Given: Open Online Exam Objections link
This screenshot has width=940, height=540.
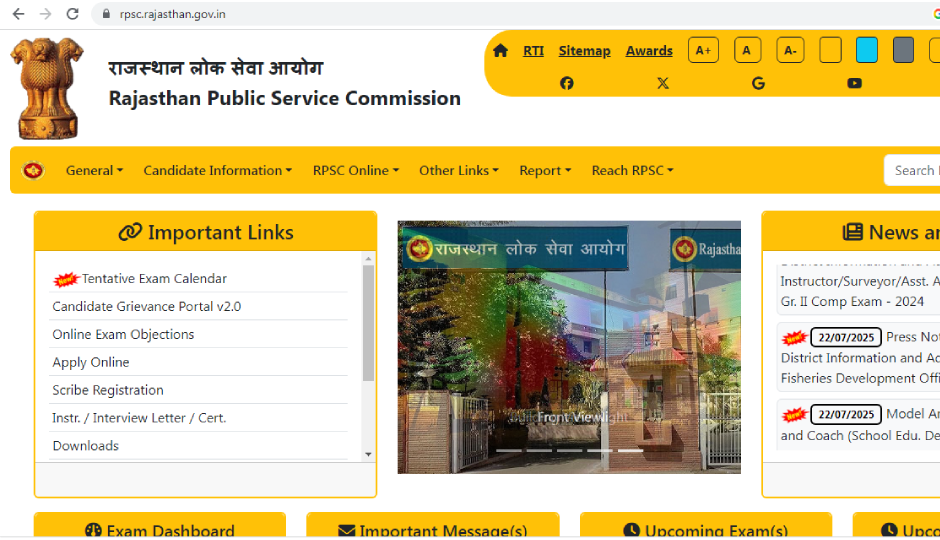Looking at the screenshot, I should tap(123, 334).
